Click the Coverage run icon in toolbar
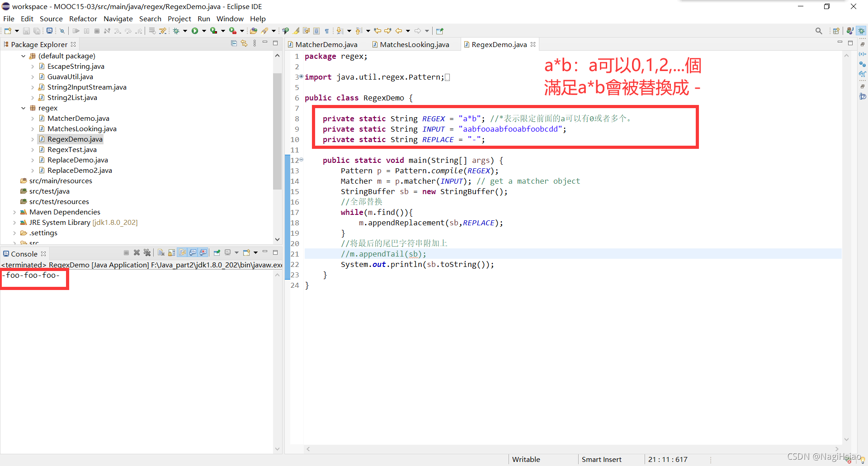Viewport: 868px width, 466px height. click(213, 31)
